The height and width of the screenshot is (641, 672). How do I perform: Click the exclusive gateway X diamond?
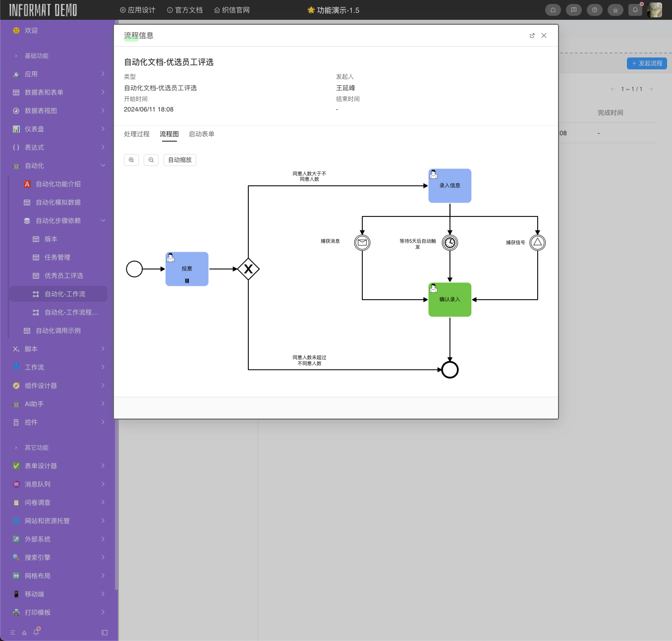pyautogui.click(x=248, y=269)
